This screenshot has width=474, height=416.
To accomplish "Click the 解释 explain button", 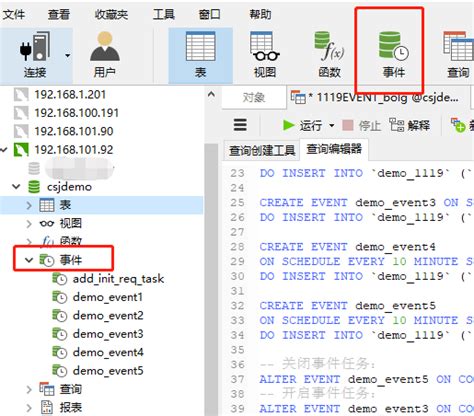I will pos(410,126).
